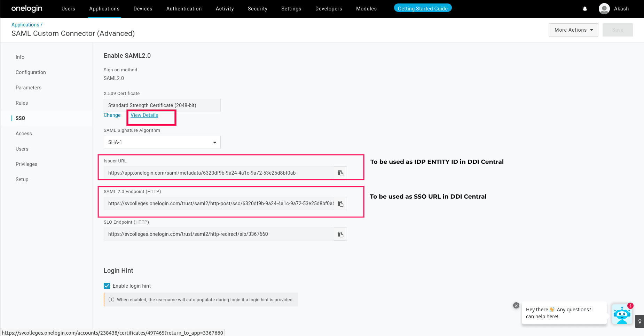This screenshot has width=644, height=336.
Task: Go back via Applications breadcrumb
Action: point(25,25)
